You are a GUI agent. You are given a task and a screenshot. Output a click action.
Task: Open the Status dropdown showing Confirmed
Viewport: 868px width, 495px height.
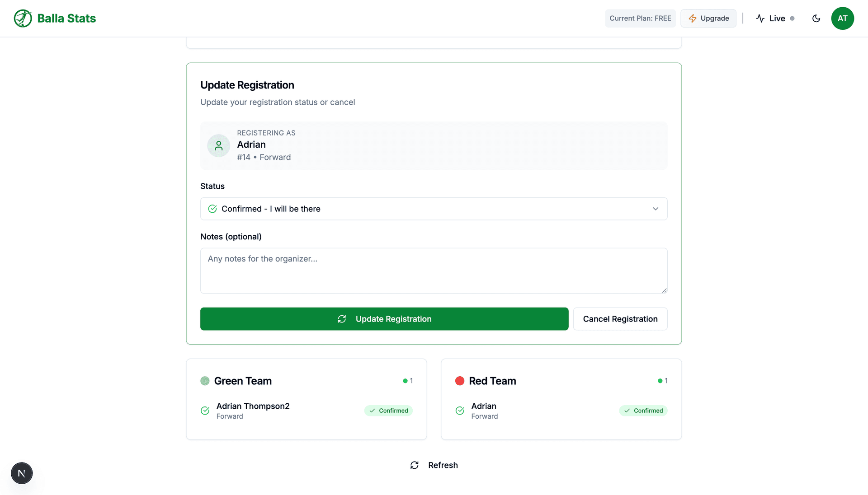pos(434,209)
